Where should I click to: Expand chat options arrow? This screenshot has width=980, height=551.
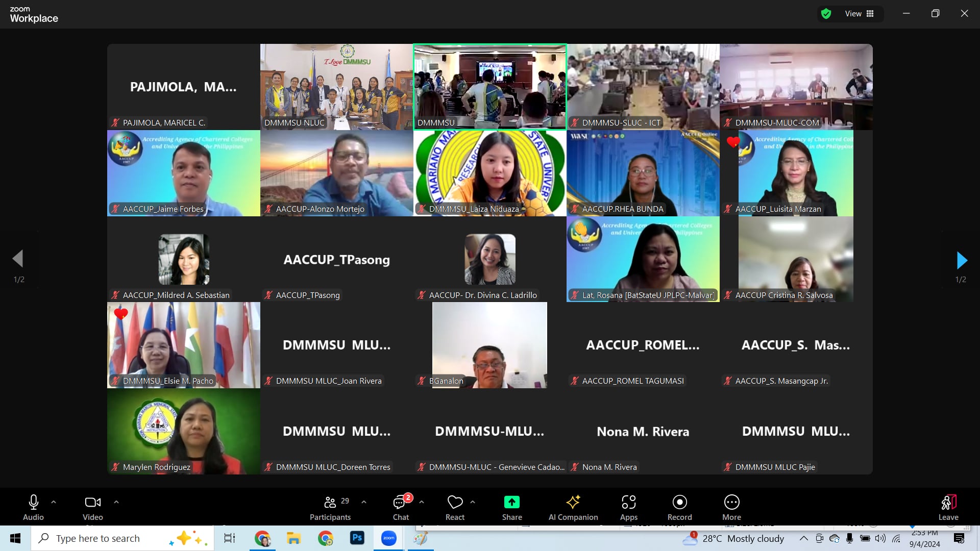(x=422, y=502)
